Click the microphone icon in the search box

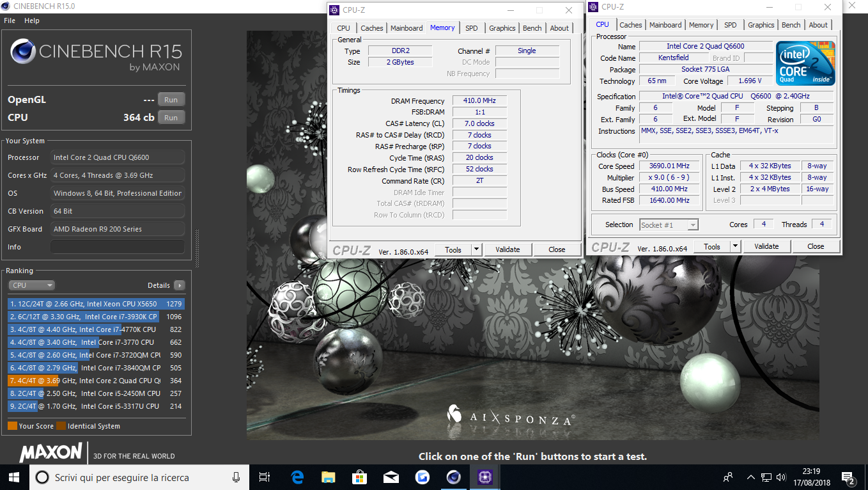[x=236, y=477]
